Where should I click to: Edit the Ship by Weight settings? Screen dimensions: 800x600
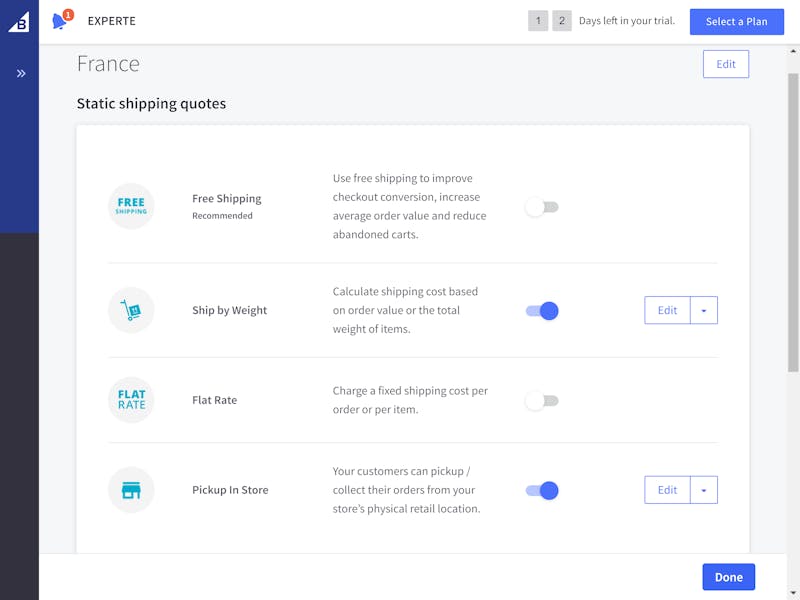(667, 310)
